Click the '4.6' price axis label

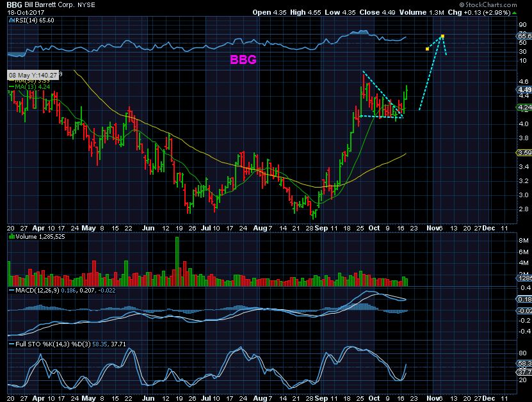[x=524, y=81]
